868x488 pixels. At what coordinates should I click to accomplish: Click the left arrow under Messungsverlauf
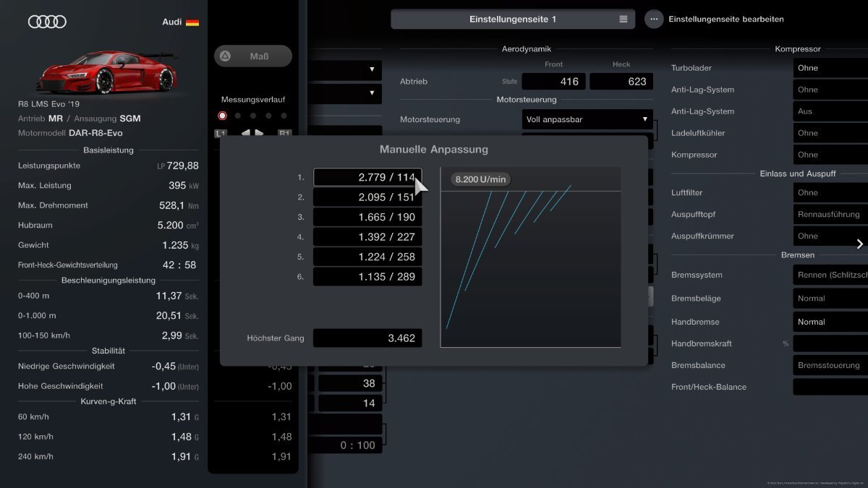(x=245, y=133)
